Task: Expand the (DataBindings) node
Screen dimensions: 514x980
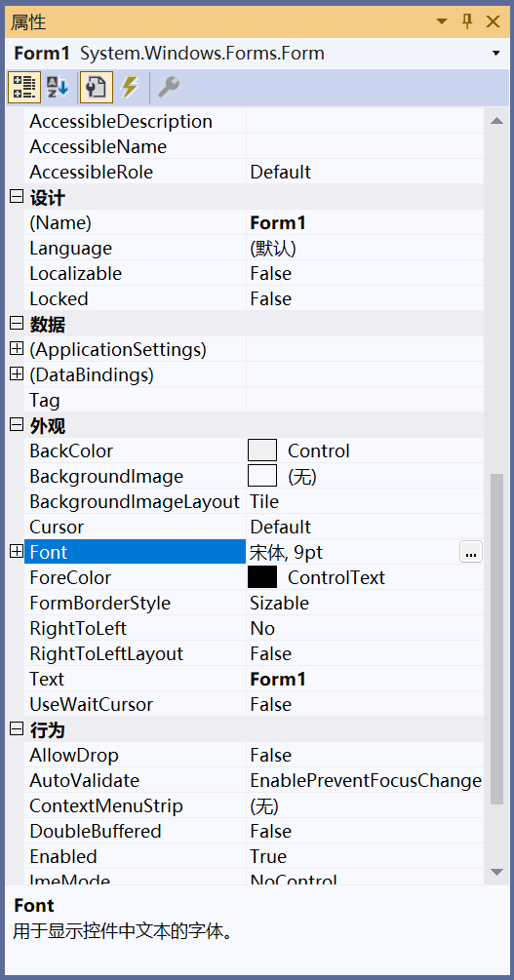Action: [17, 375]
